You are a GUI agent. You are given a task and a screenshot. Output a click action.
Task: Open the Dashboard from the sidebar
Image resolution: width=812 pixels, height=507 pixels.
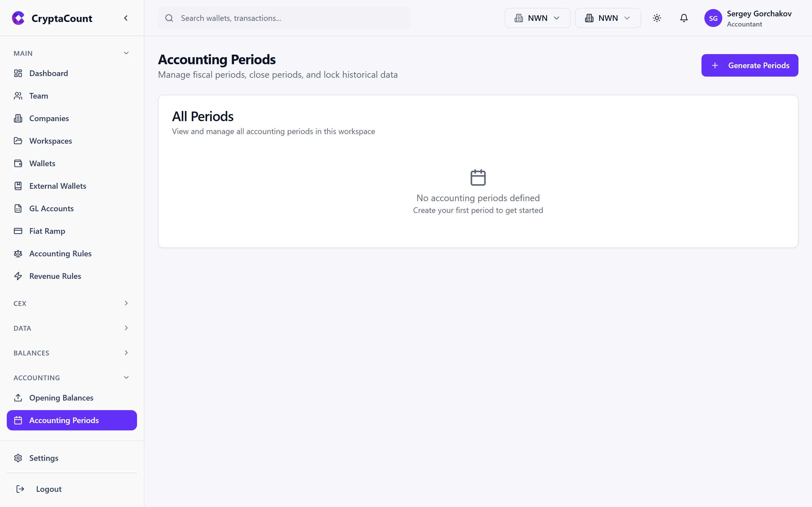pyautogui.click(x=49, y=73)
